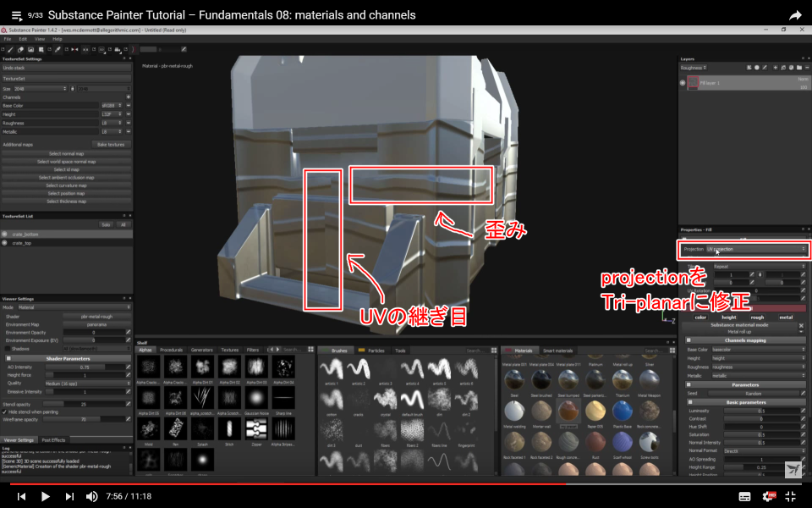
Task: Mute the video volume
Action: 91,496
